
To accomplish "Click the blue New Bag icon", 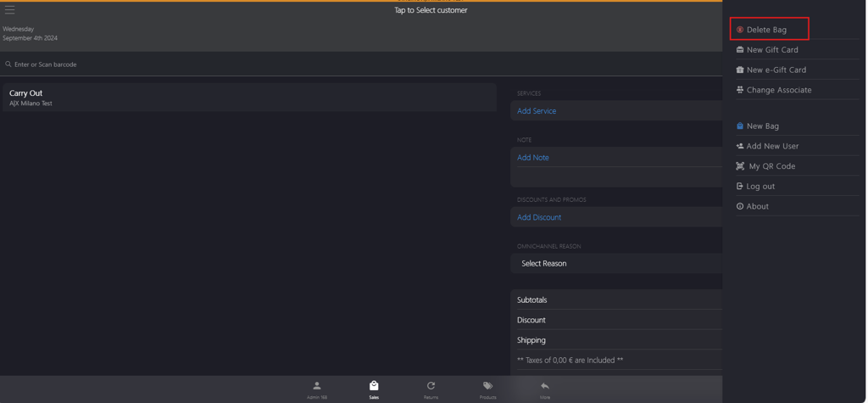I will [740, 126].
